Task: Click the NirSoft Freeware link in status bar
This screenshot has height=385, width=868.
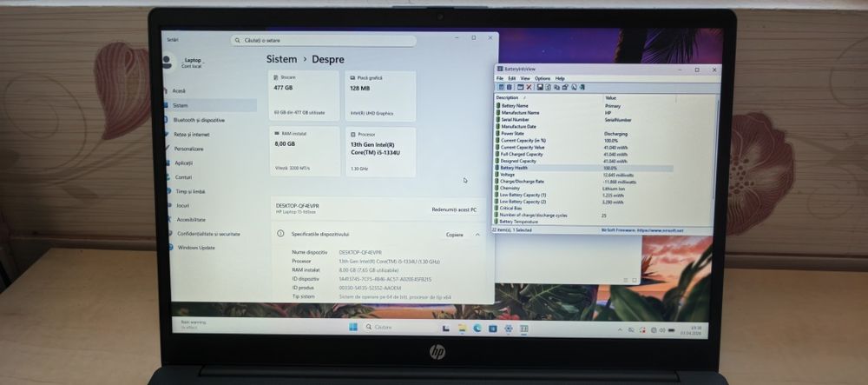Action: pos(642,230)
